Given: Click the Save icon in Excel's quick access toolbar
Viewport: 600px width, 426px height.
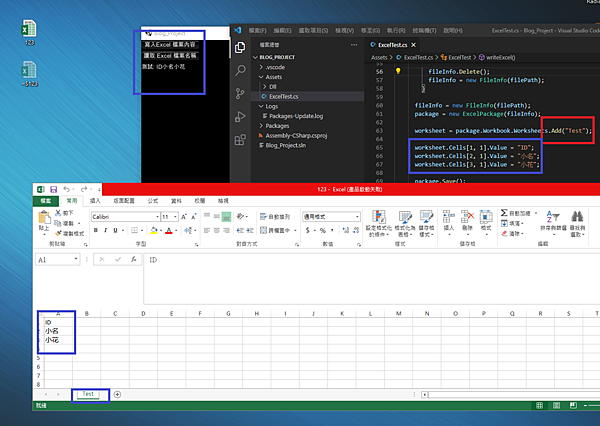Looking at the screenshot, I should click(x=54, y=189).
